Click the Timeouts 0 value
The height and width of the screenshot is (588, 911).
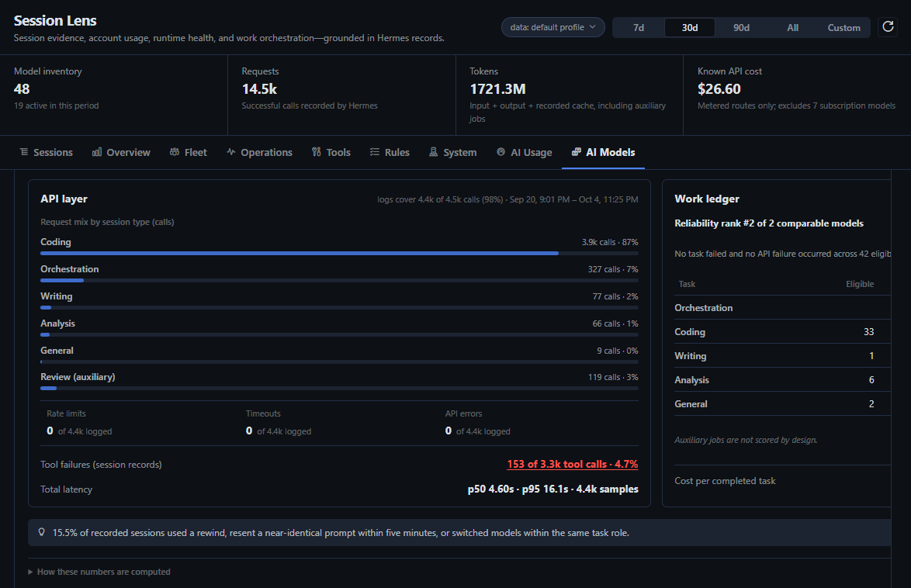coord(249,431)
